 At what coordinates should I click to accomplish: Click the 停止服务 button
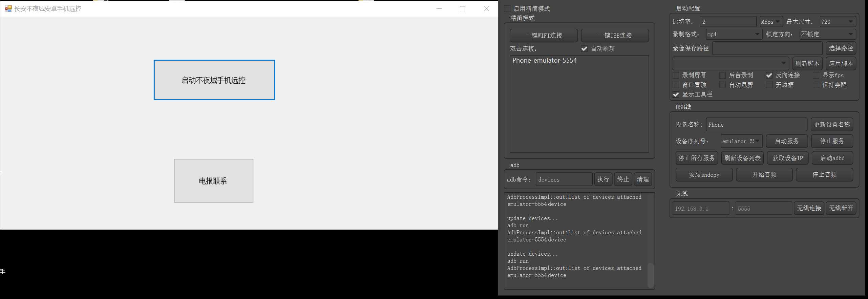click(x=832, y=141)
